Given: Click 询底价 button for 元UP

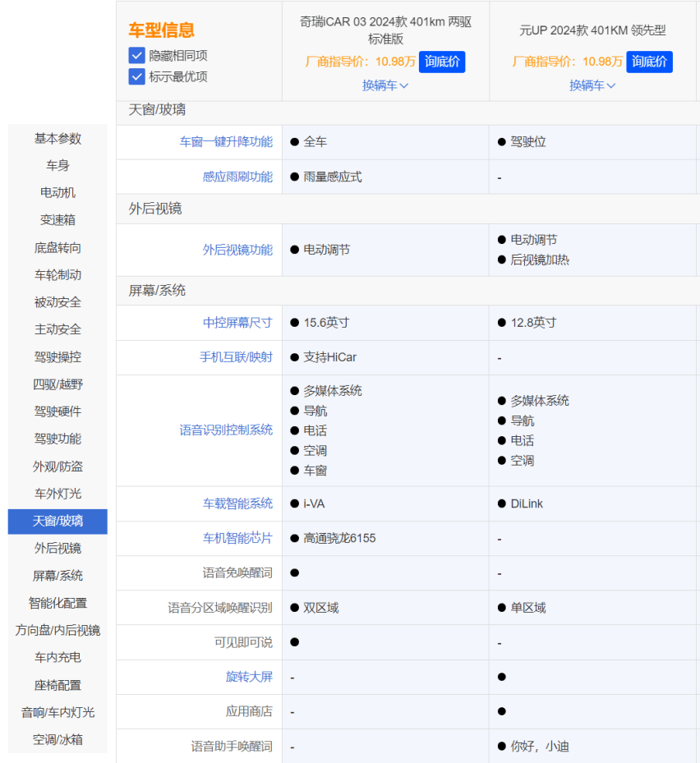Looking at the screenshot, I should point(649,62).
